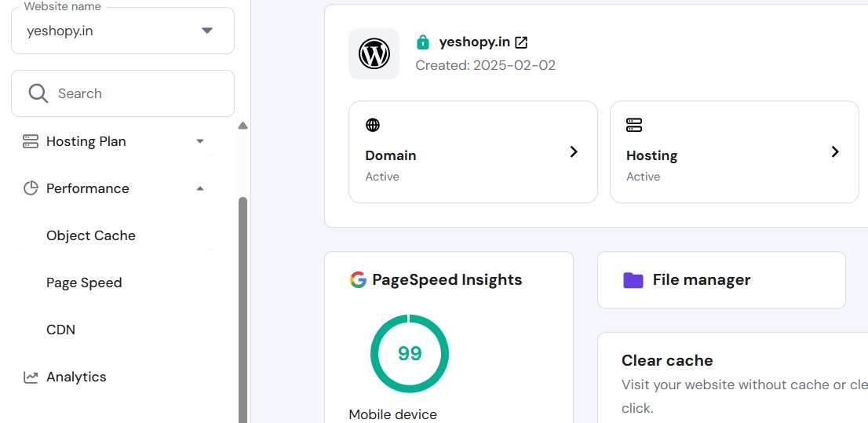This screenshot has height=423, width=868.
Task: Open Page Speed in the sidebar
Action: (x=84, y=283)
